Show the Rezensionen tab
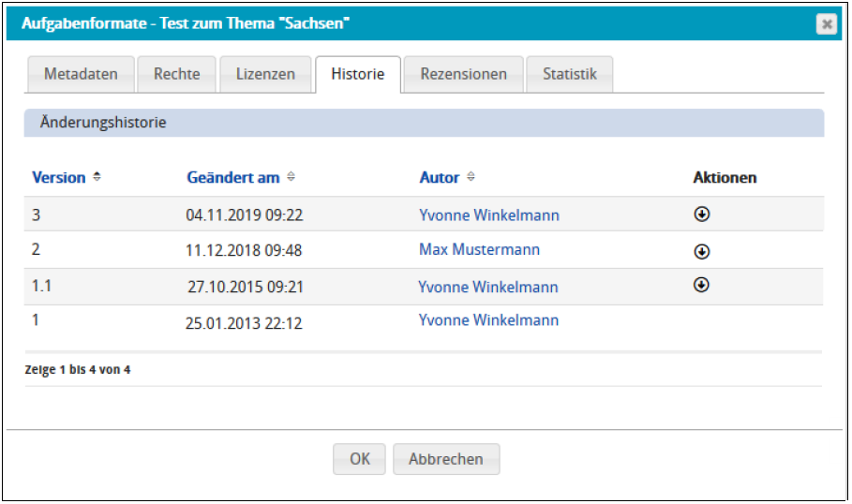The height and width of the screenshot is (504, 852). point(463,74)
